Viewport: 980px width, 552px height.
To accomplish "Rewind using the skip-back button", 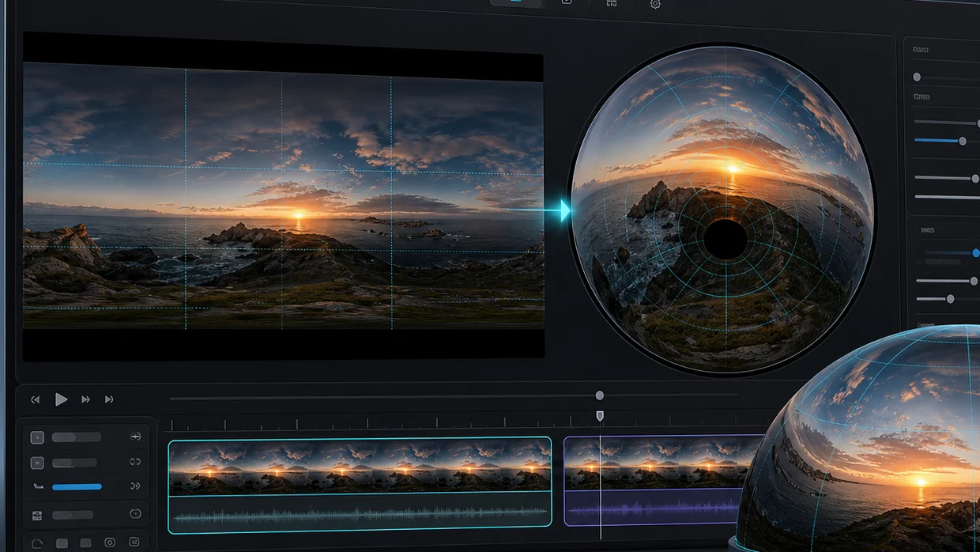I will click(36, 399).
